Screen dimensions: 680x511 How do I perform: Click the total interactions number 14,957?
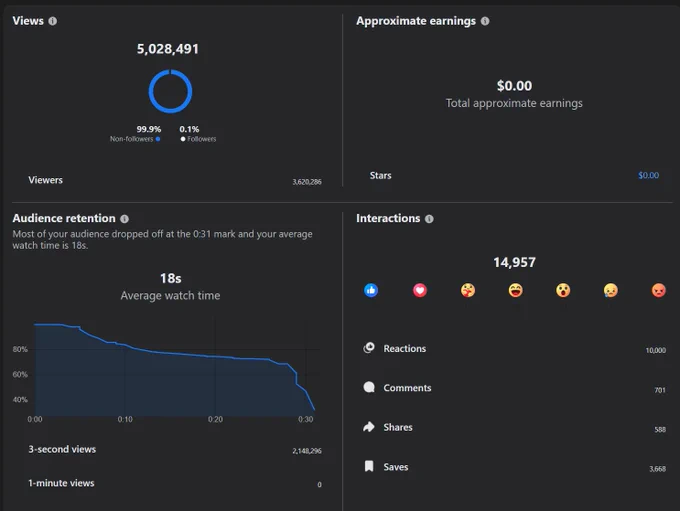pos(514,262)
